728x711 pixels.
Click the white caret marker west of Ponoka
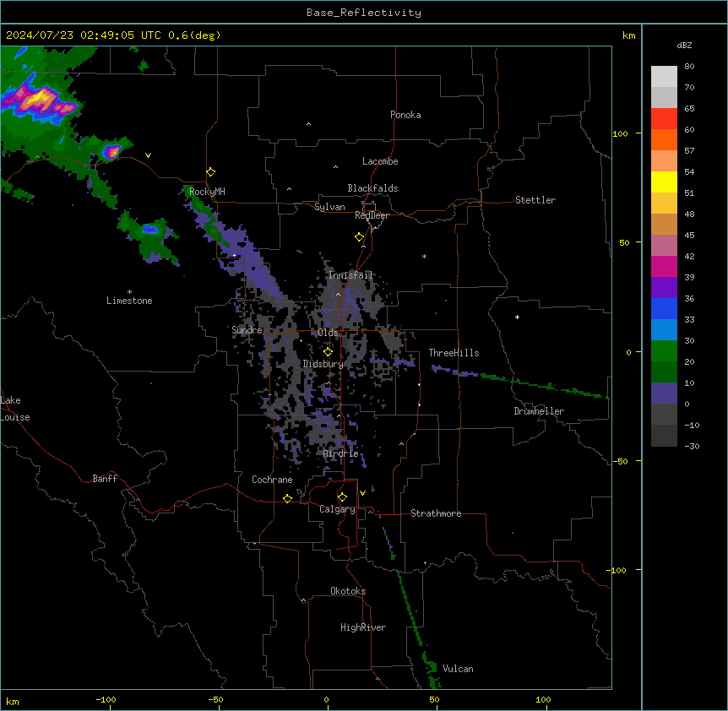click(x=308, y=124)
